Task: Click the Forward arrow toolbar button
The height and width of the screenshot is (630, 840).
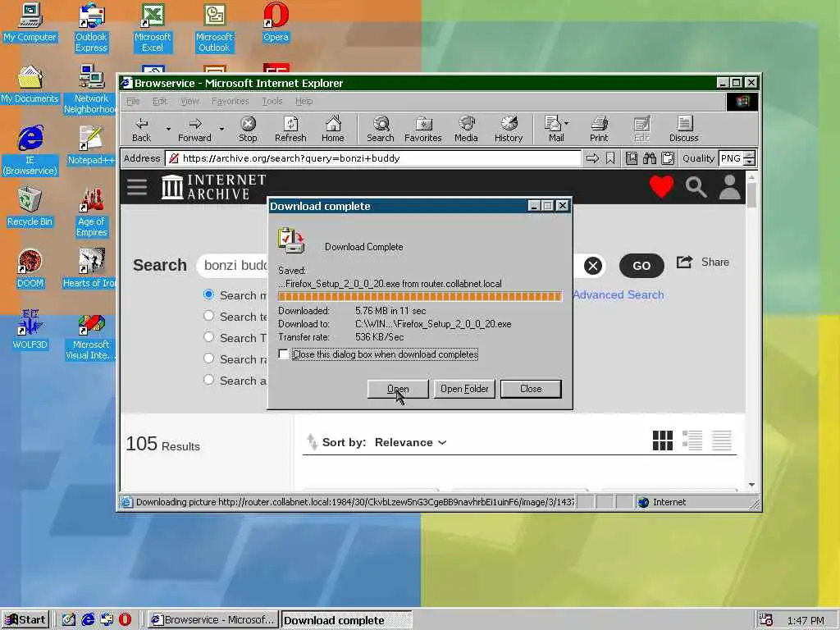Action: pyautogui.click(x=194, y=129)
